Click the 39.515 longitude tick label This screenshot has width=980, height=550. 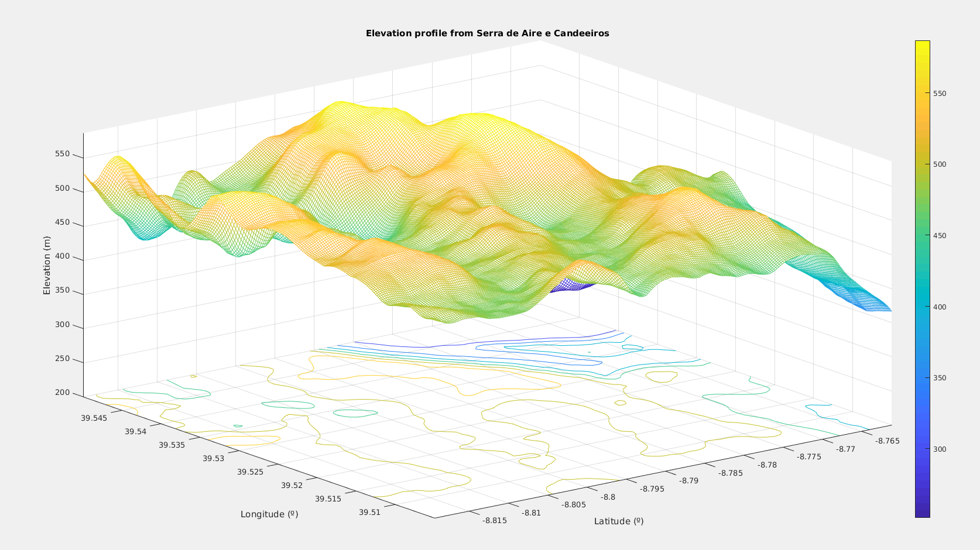pos(328,499)
